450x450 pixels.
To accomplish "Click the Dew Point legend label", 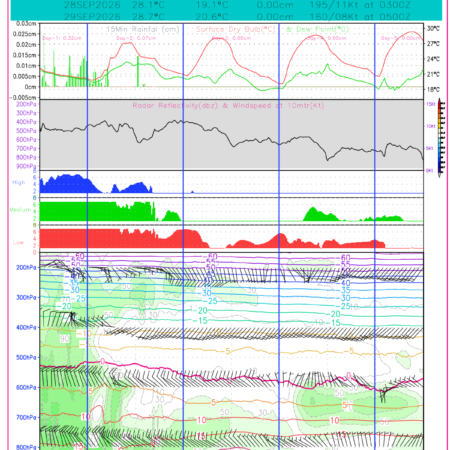I will pyautogui.click(x=317, y=29).
